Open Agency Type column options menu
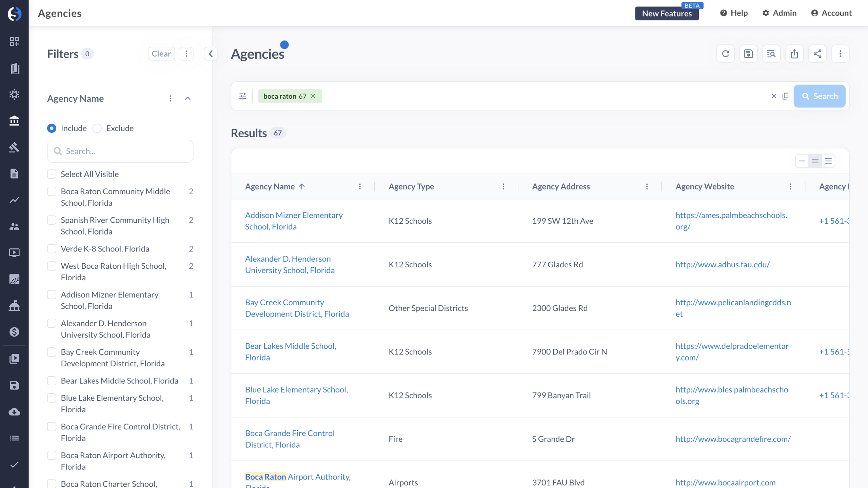The width and height of the screenshot is (868, 488). pos(503,186)
